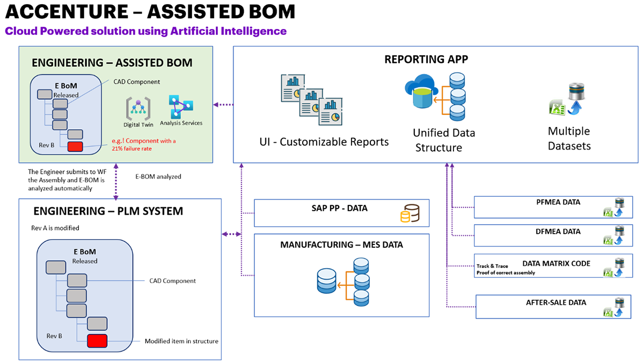Select red failure-rate component in Assisted BOM

[x=75, y=146]
